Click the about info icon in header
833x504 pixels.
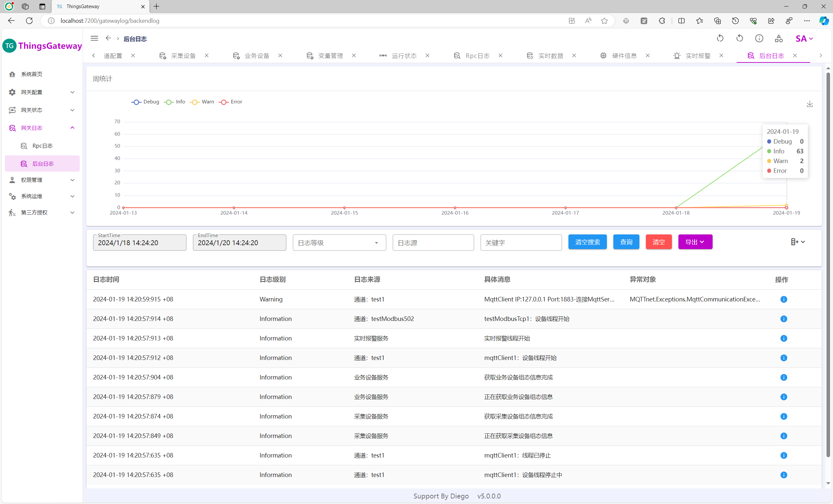759,38
